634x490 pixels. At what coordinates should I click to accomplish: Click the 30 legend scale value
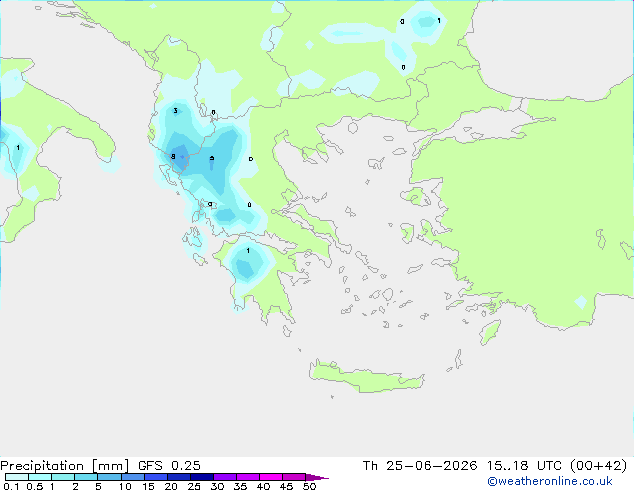tap(217, 486)
